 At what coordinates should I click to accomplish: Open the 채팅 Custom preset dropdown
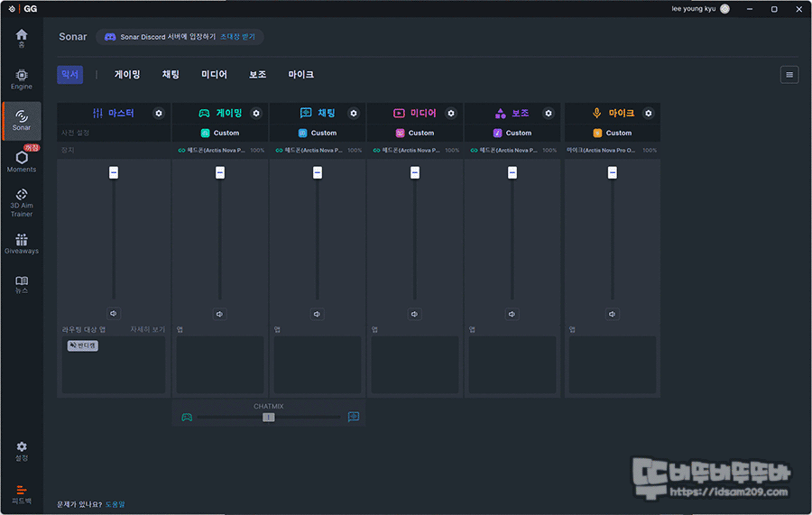[x=318, y=133]
